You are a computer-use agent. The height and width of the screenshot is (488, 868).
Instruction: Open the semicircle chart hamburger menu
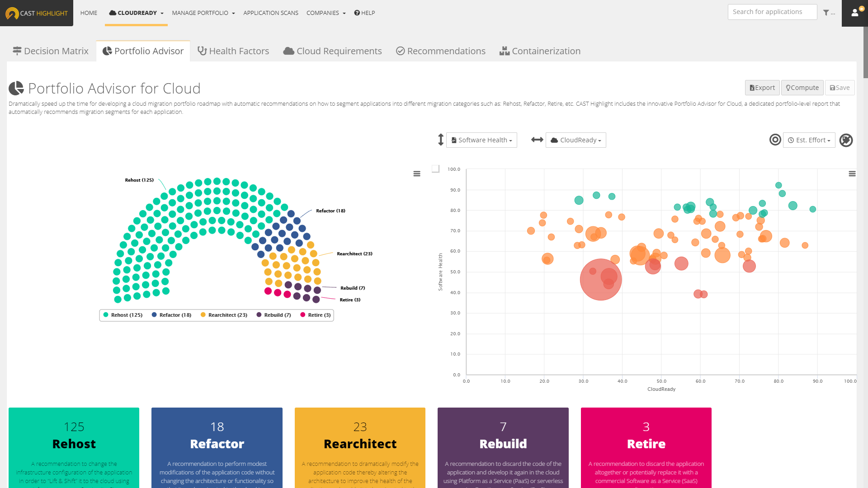417,174
